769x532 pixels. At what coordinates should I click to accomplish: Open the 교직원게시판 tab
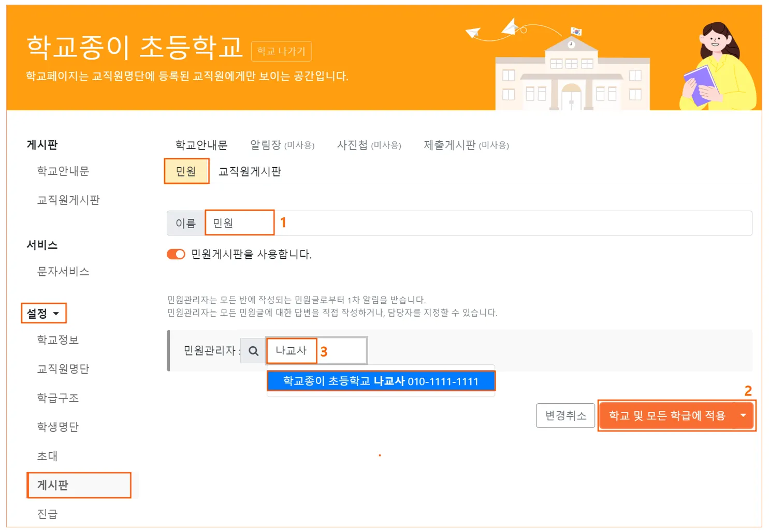click(250, 171)
